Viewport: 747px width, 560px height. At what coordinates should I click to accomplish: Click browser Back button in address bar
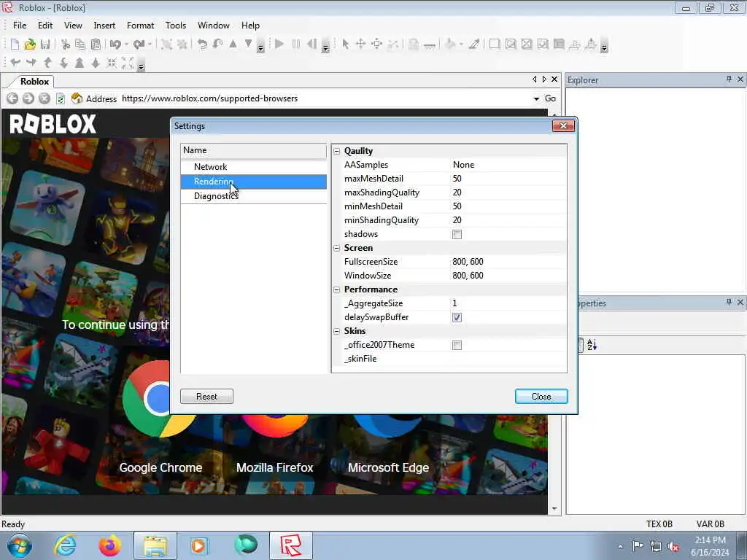pyautogui.click(x=13, y=98)
